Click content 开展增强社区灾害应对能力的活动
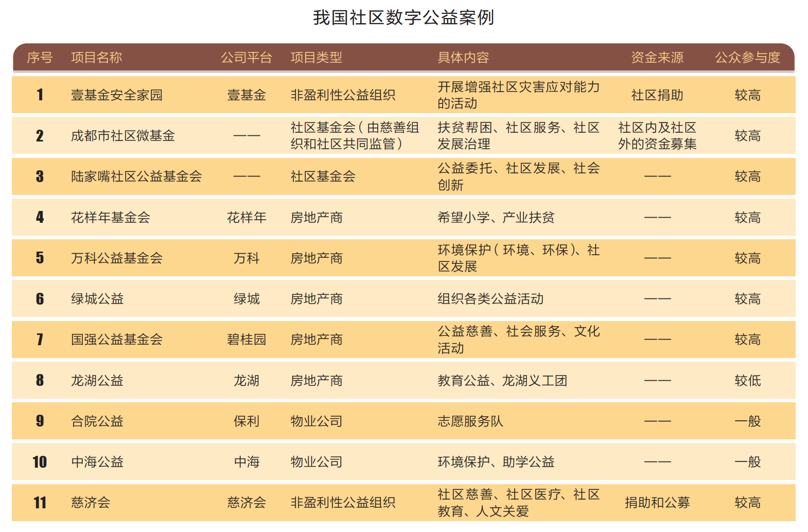This screenshot has height=532, width=808. click(519, 95)
